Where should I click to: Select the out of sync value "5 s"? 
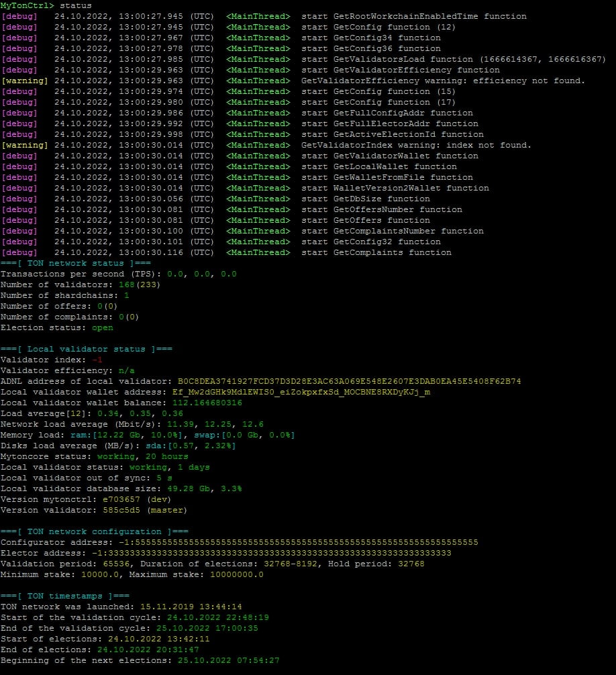(x=164, y=478)
